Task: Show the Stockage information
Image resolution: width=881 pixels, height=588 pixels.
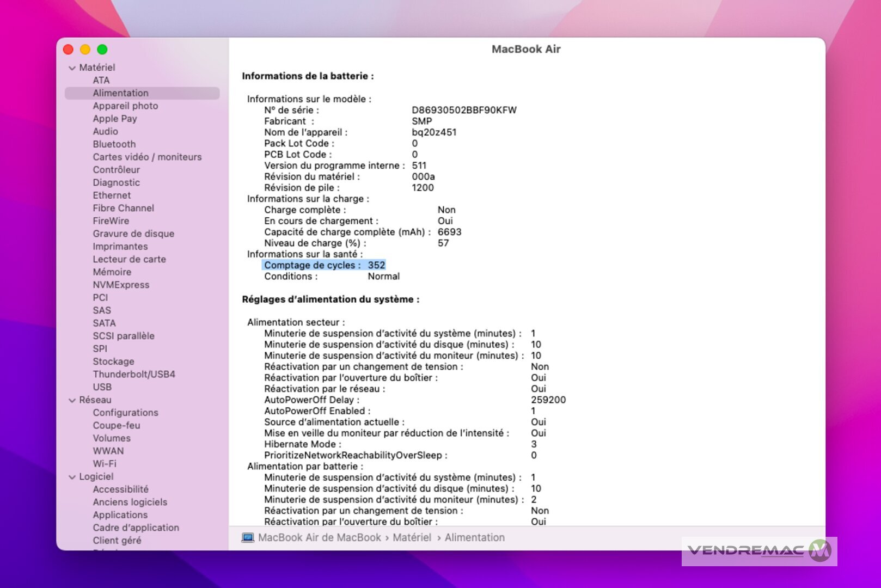Action: point(113,362)
